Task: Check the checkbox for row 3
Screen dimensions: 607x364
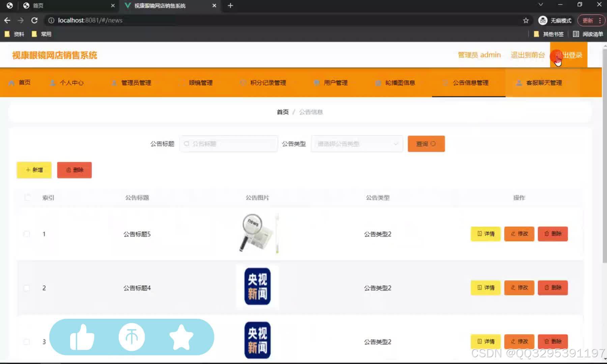Action: [x=27, y=342]
